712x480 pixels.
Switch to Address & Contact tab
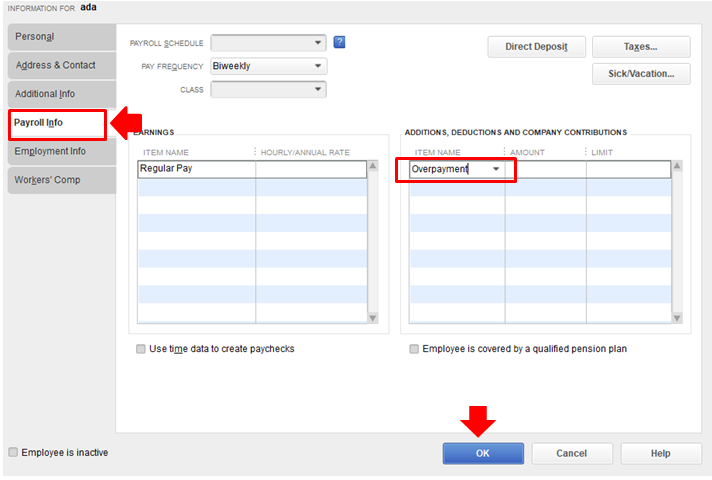click(62, 65)
